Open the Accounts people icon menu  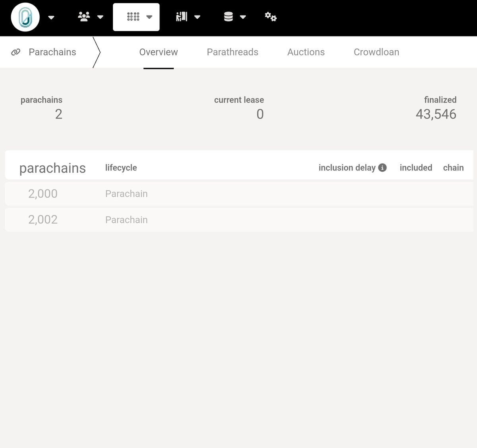pos(84,17)
